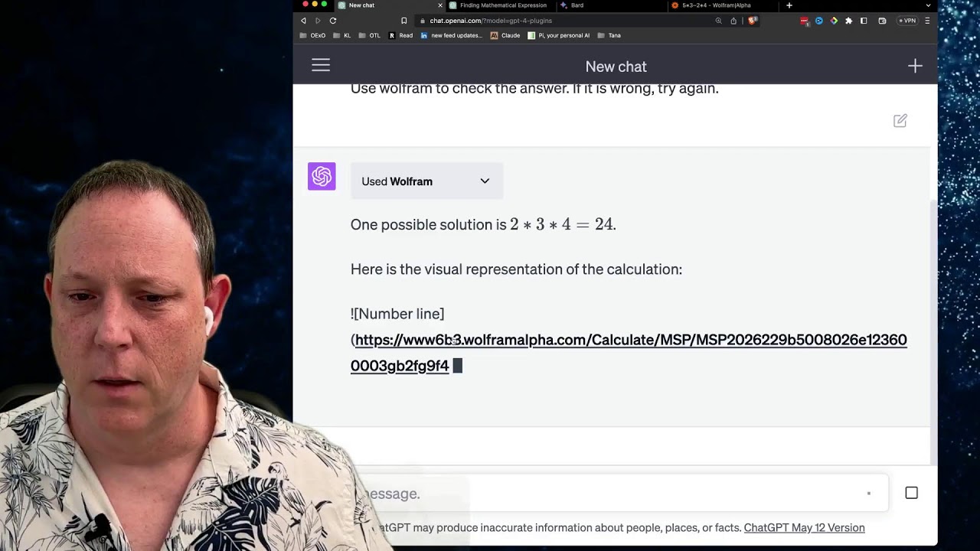
Task: Open the extensions puzzle icon
Action: (848, 21)
